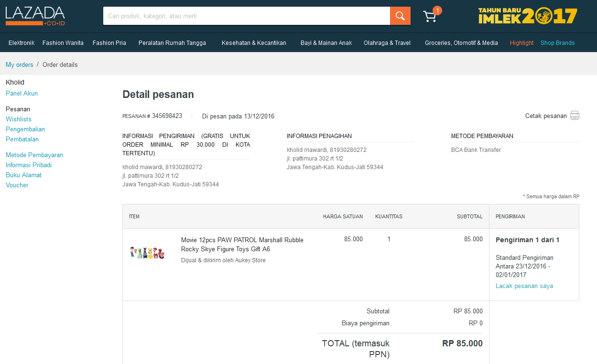Open Olahraga & Travel category menu
The width and height of the screenshot is (597, 364).
point(387,43)
